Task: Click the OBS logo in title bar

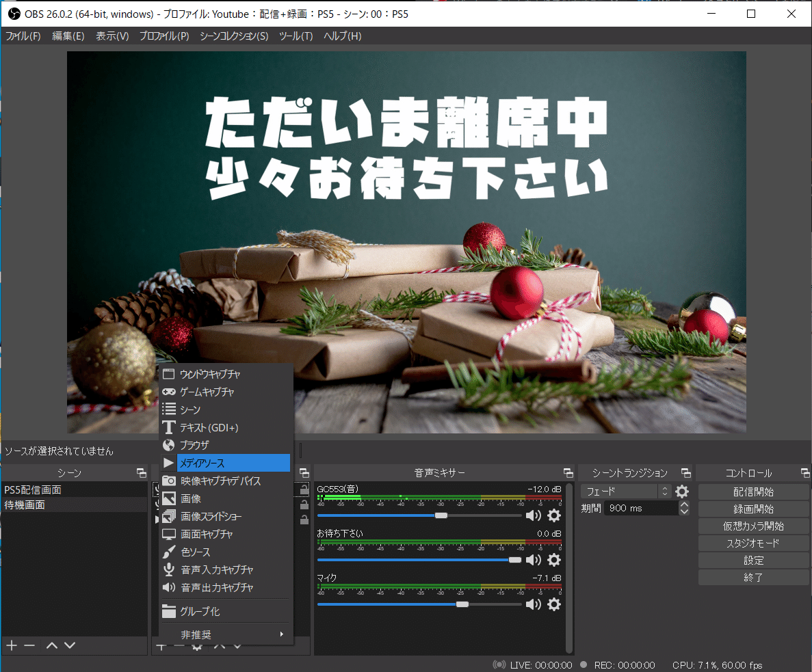Action: [x=14, y=14]
